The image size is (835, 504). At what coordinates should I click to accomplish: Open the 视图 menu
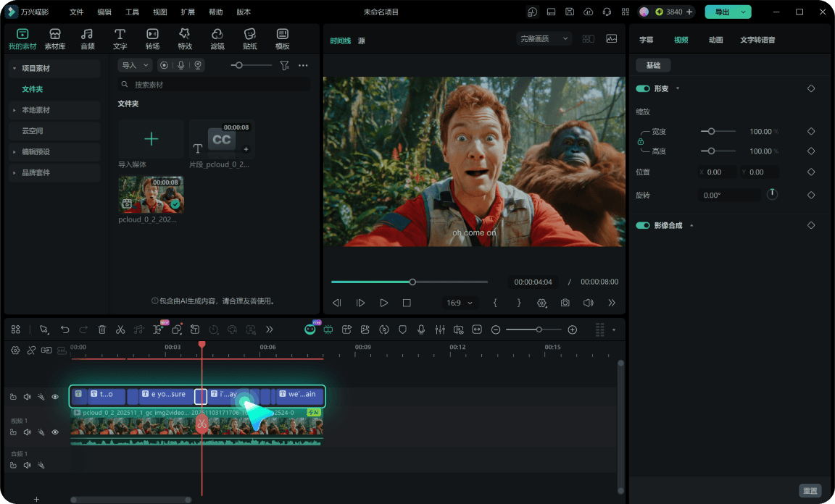(159, 12)
